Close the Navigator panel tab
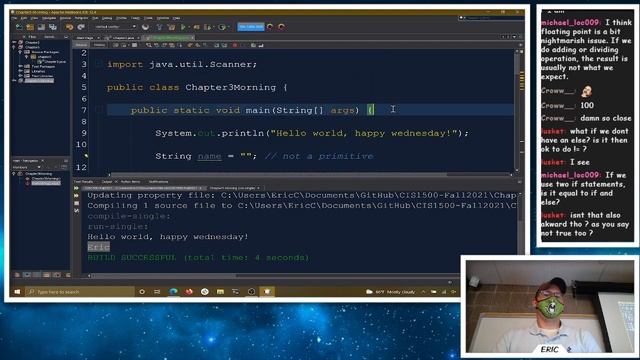 (42, 161)
